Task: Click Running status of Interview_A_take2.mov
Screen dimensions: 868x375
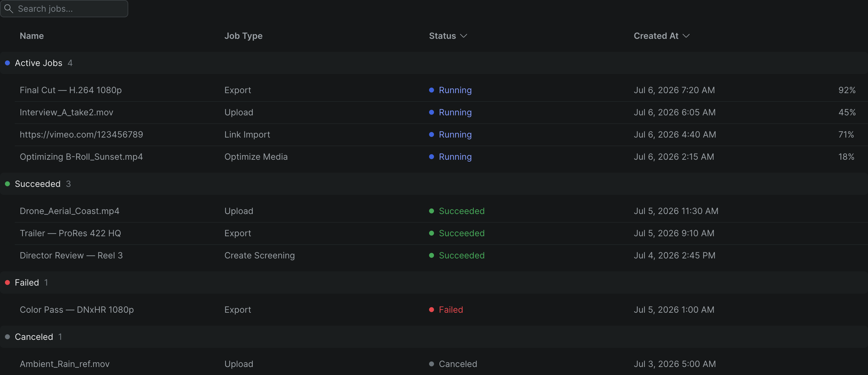Action: tap(450, 113)
